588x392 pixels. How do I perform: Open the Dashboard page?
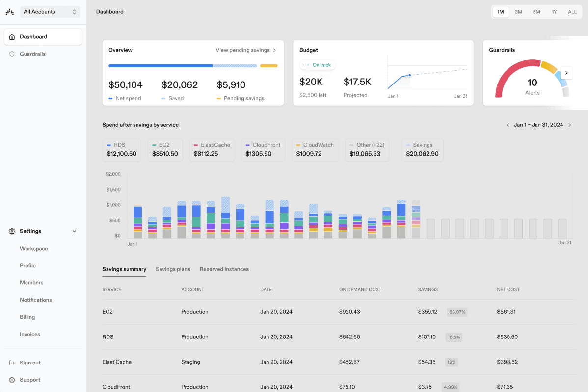pyautogui.click(x=43, y=37)
